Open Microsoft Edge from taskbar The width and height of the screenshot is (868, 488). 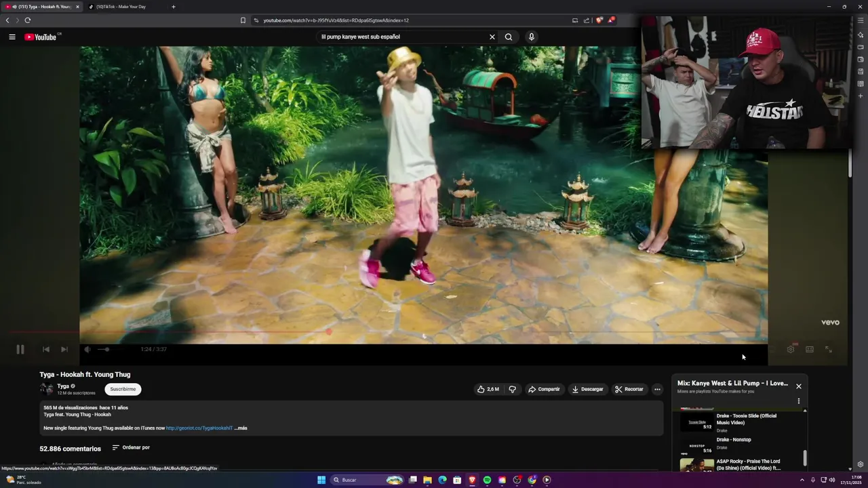point(442,480)
